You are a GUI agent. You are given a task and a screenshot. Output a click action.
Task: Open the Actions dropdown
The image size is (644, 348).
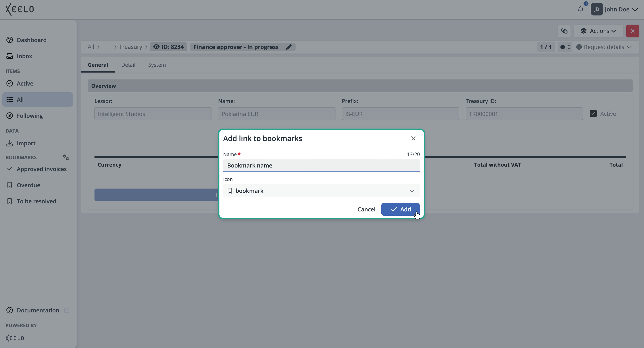coord(598,31)
